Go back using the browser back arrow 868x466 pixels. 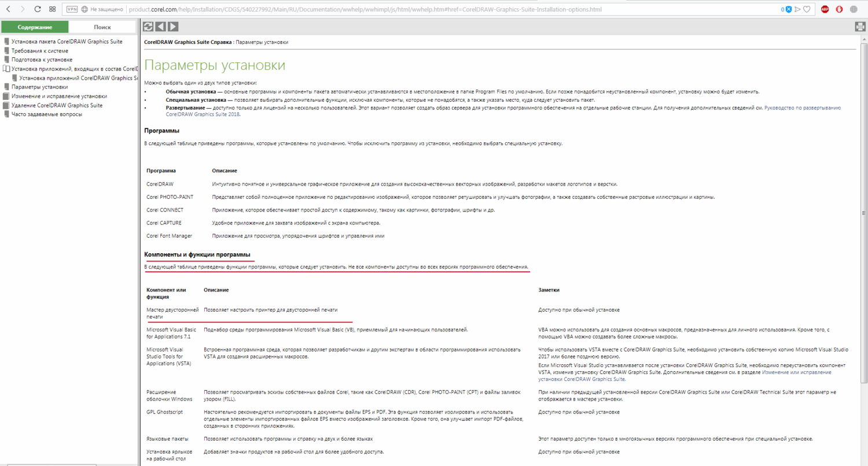8,9
